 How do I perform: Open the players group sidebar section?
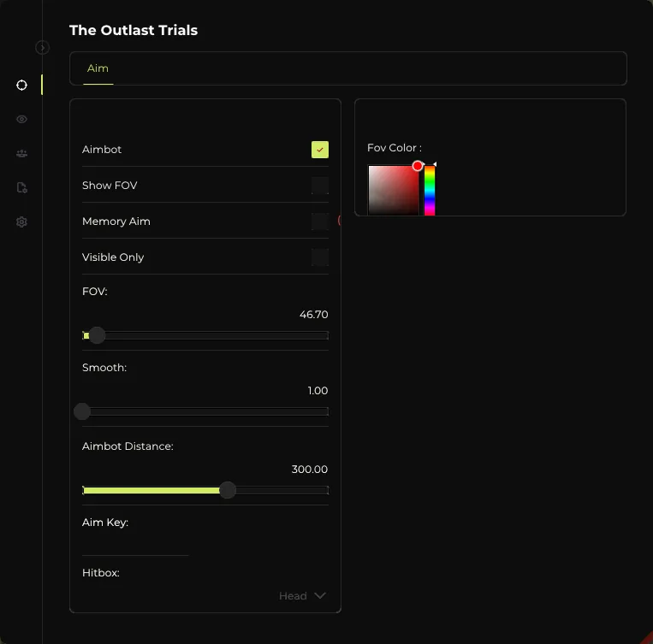click(x=21, y=154)
